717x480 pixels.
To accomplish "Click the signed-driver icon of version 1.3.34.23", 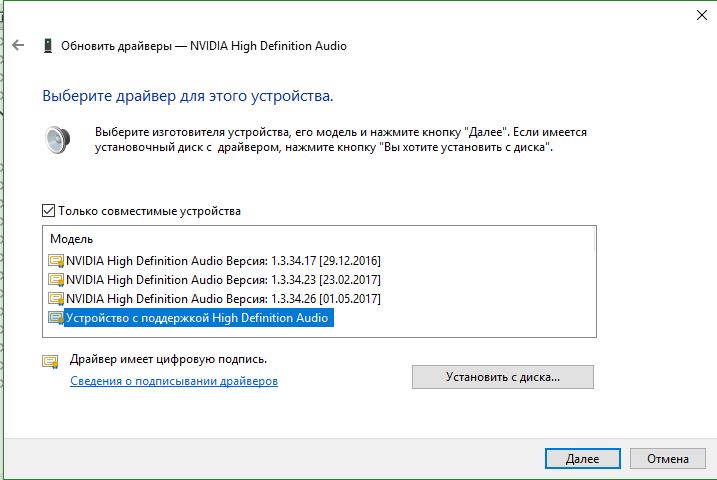I will (56, 279).
